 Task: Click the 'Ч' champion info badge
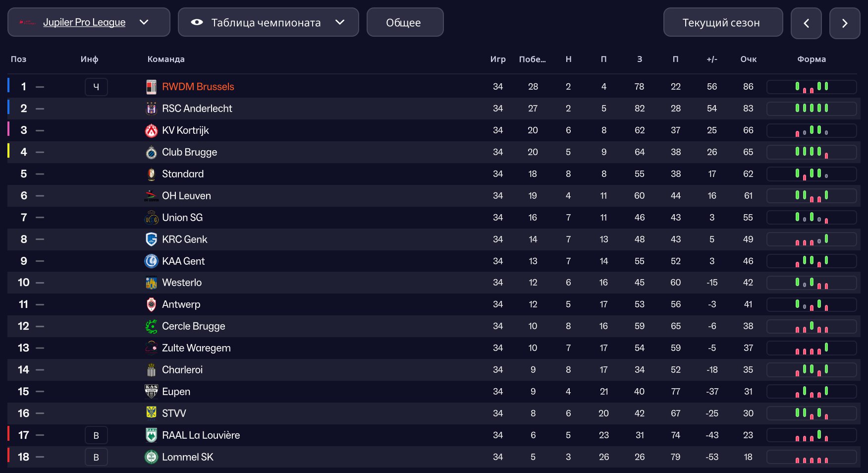coord(96,87)
